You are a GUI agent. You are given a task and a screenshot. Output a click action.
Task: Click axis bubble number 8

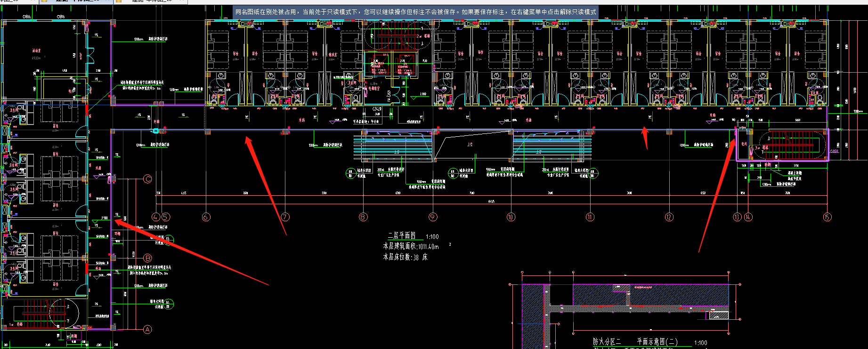pyautogui.click(x=363, y=217)
